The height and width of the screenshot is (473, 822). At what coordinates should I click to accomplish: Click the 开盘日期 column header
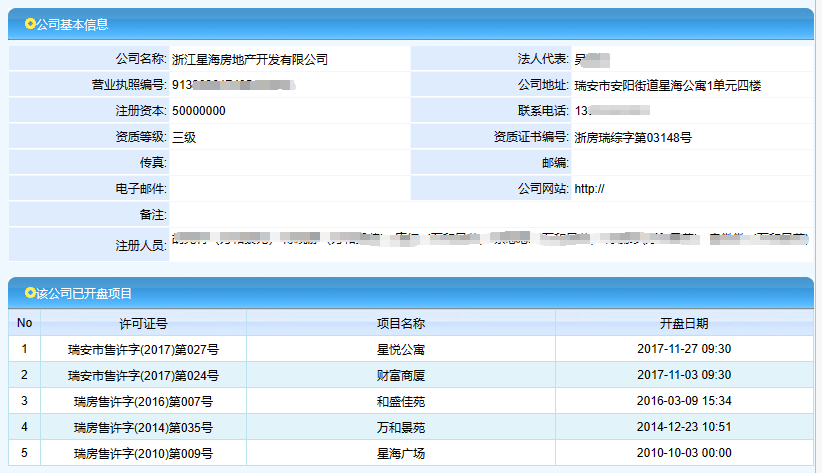(x=684, y=323)
